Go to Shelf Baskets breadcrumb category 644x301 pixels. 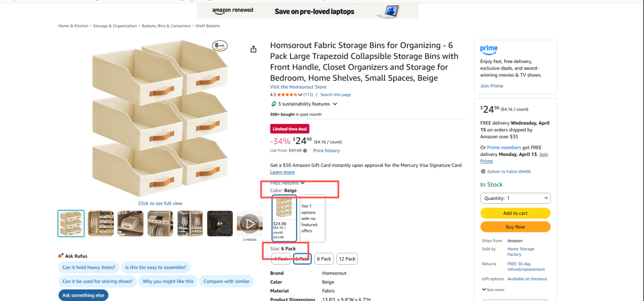(208, 26)
